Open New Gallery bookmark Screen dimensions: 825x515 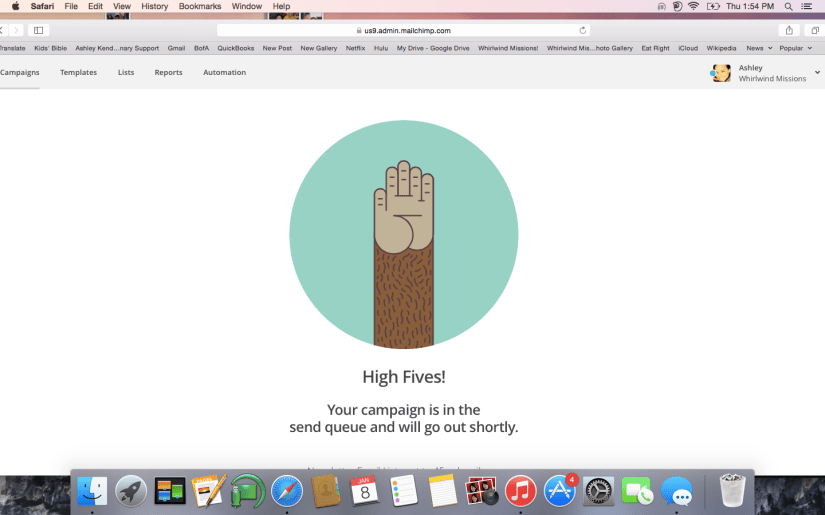(319, 48)
